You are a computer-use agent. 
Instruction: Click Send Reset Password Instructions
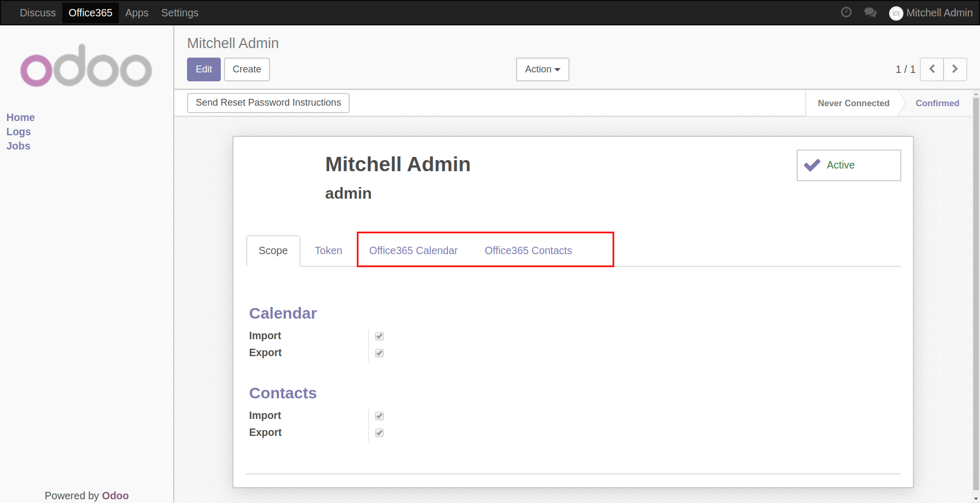[268, 103]
